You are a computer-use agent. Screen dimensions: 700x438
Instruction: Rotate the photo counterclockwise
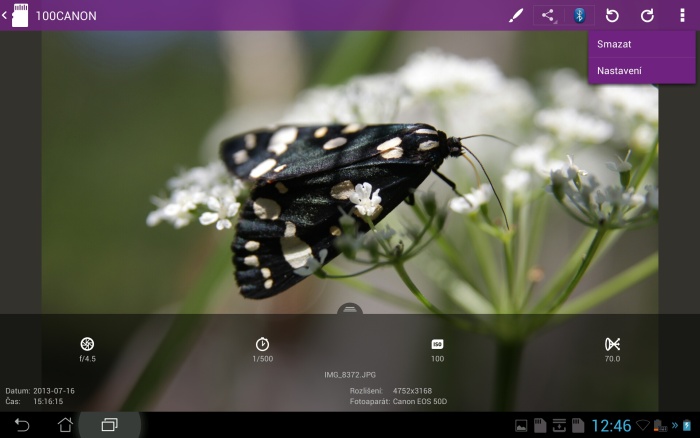(x=612, y=16)
